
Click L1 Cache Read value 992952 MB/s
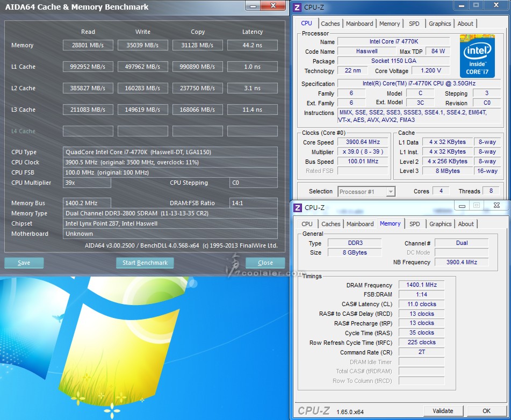pos(88,67)
